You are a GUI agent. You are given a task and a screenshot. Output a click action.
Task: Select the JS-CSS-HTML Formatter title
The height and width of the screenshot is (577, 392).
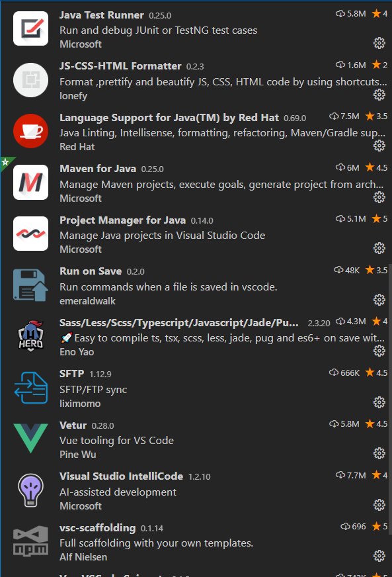(x=120, y=66)
